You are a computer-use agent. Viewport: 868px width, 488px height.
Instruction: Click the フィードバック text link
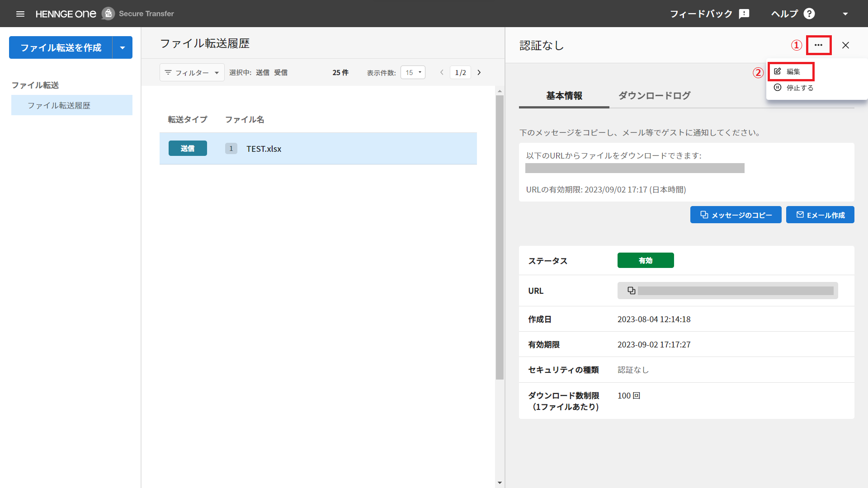point(701,14)
